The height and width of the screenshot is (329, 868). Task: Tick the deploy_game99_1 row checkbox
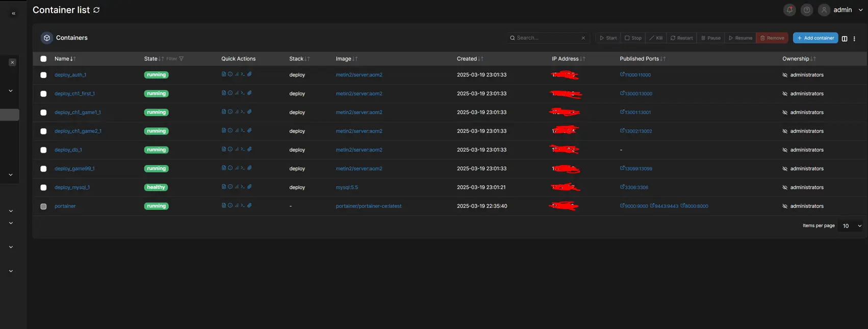(43, 169)
